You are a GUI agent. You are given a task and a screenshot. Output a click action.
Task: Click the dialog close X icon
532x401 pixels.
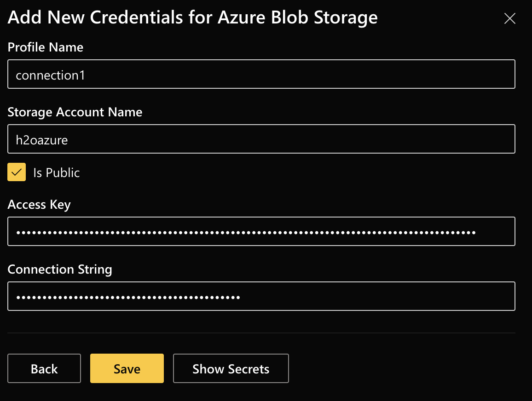pos(509,18)
